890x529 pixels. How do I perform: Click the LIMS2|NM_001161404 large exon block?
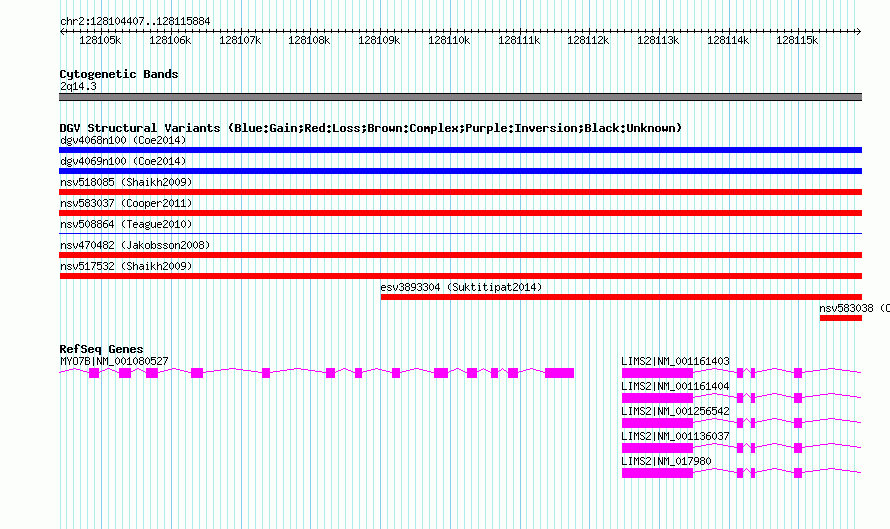[x=657, y=398]
